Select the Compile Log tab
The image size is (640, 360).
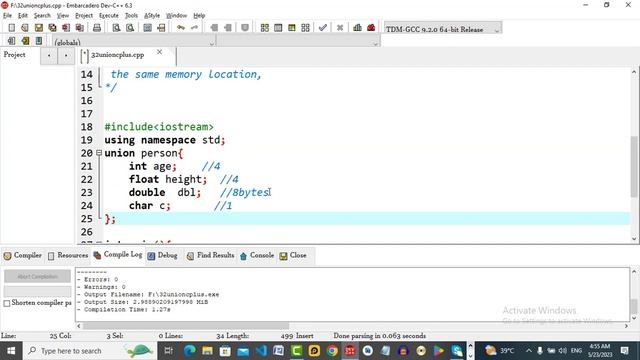pos(118,255)
